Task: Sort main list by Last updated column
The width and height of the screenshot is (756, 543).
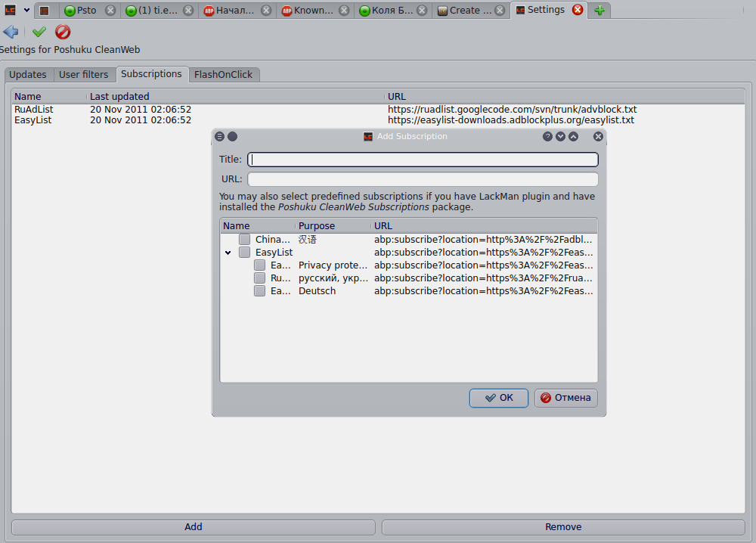Action: tap(236, 97)
